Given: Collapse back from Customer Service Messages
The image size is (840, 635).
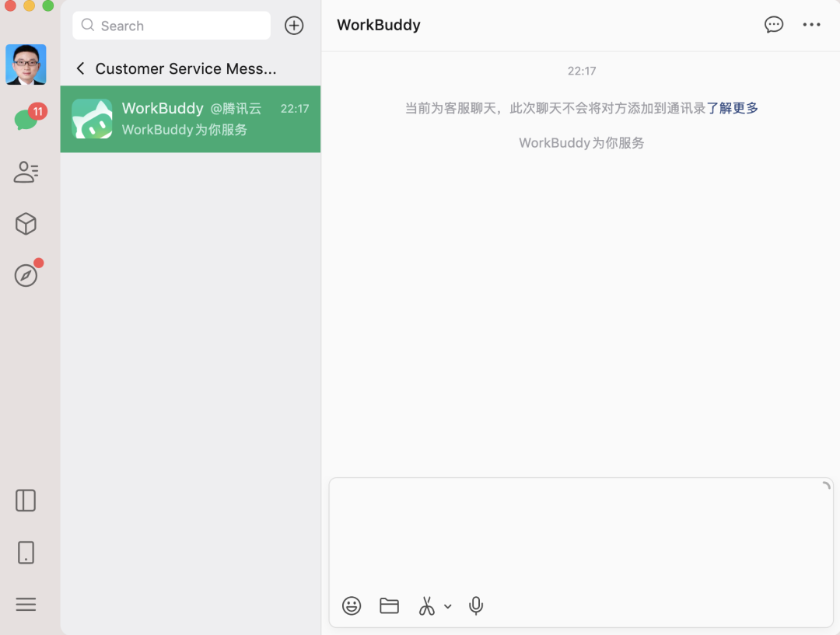Looking at the screenshot, I should (x=80, y=68).
